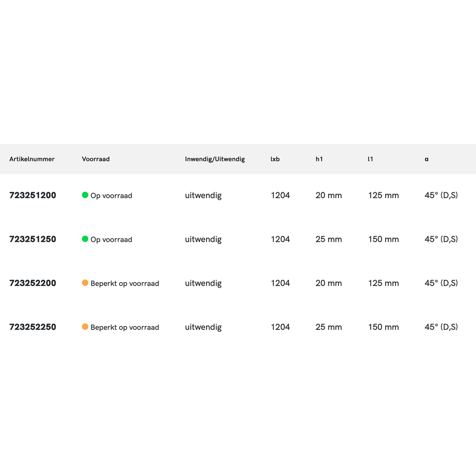Click orange stock dot for article 723252250
This screenshot has height=476, width=476.
tap(85, 327)
